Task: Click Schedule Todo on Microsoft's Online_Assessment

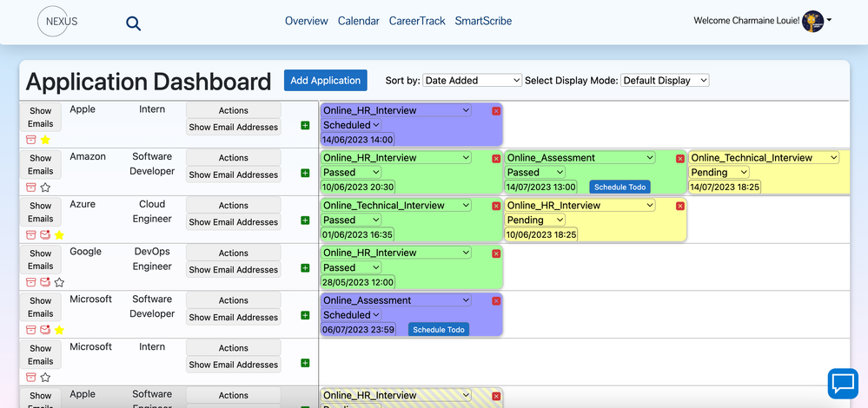Action: point(439,330)
